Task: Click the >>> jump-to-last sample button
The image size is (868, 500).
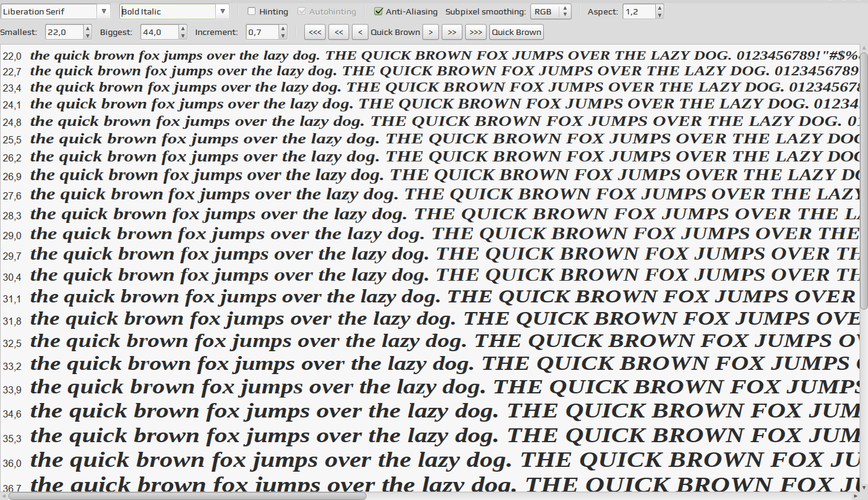Action: pos(476,32)
